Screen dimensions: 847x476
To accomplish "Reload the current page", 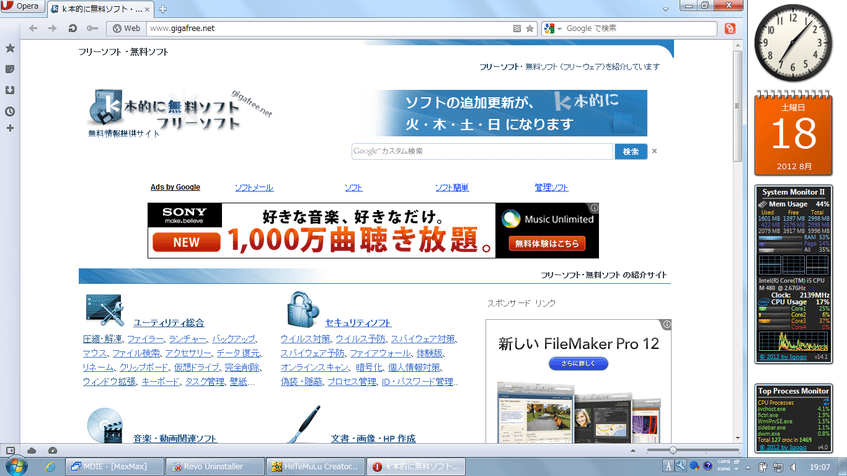I will tap(72, 28).
